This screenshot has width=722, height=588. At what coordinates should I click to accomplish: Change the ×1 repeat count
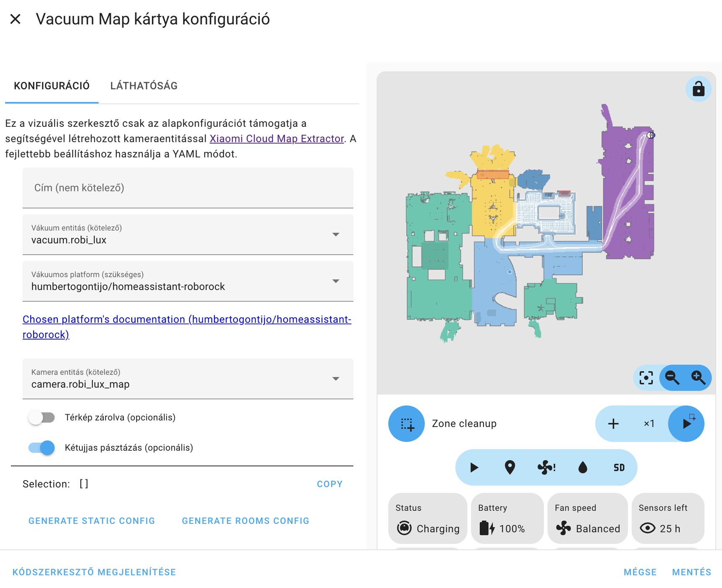click(x=649, y=423)
